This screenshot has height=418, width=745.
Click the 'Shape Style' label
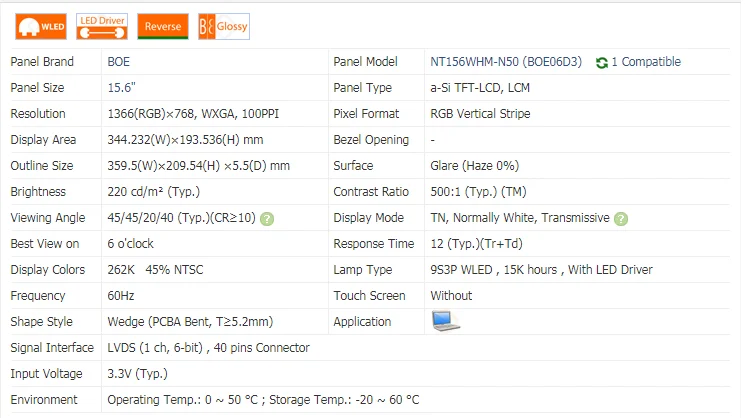coord(42,322)
